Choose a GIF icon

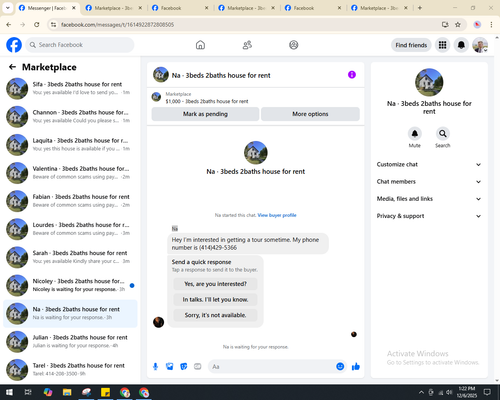pos(198,367)
